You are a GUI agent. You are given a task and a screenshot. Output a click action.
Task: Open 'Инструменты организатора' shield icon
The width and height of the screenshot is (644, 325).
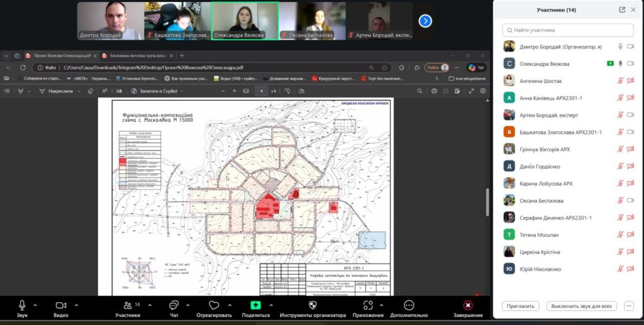(x=313, y=305)
